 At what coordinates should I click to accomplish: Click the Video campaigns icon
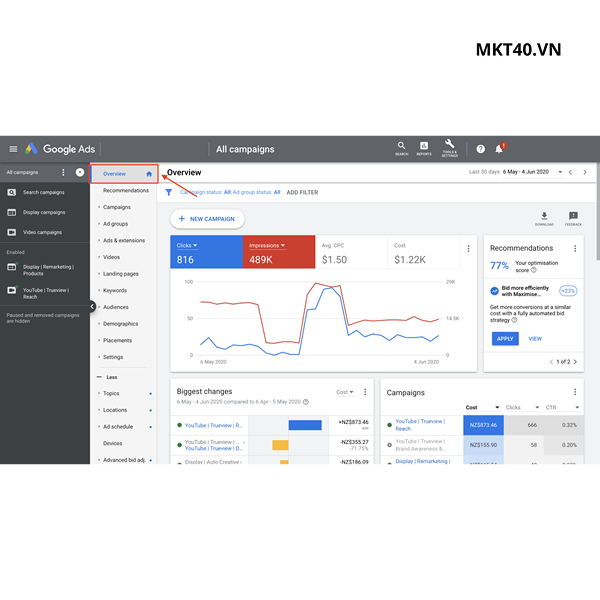[12, 232]
